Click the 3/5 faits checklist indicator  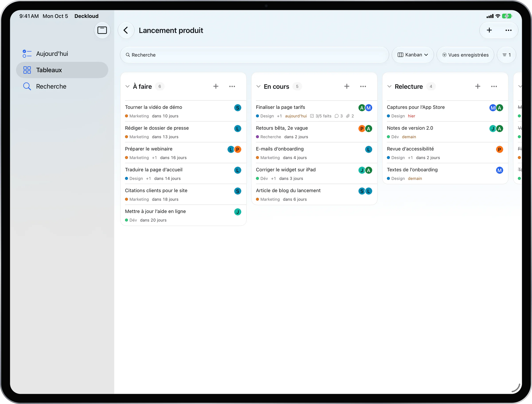[x=321, y=116]
